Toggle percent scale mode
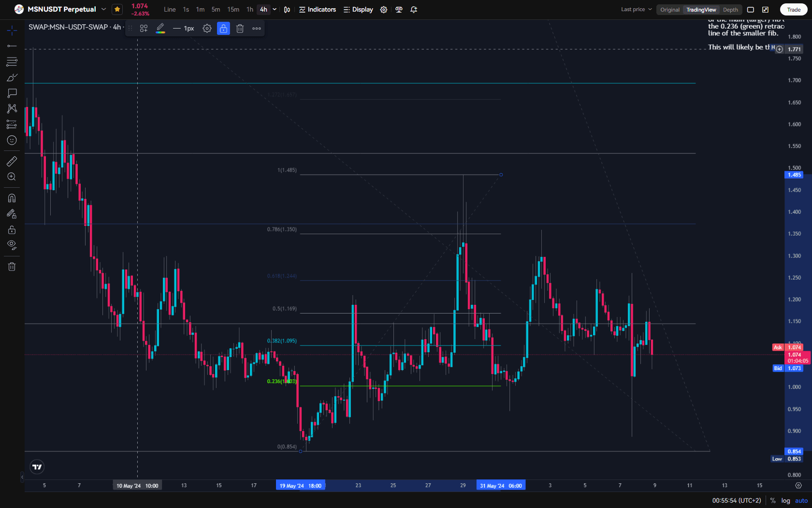Viewport: 812px width, 508px height. tap(773, 501)
